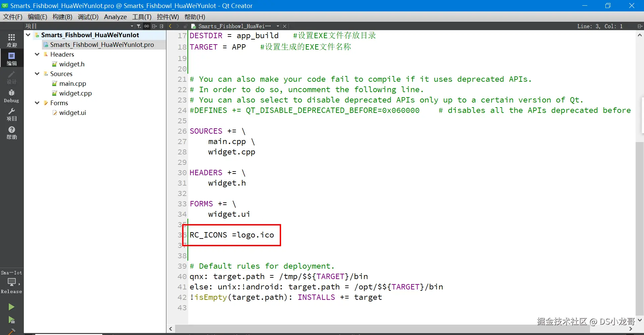Image resolution: width=644 pixels, height=335 pixels.
Task: Click the '# Default rules for deployment.' comment
Action: point(262,266)
